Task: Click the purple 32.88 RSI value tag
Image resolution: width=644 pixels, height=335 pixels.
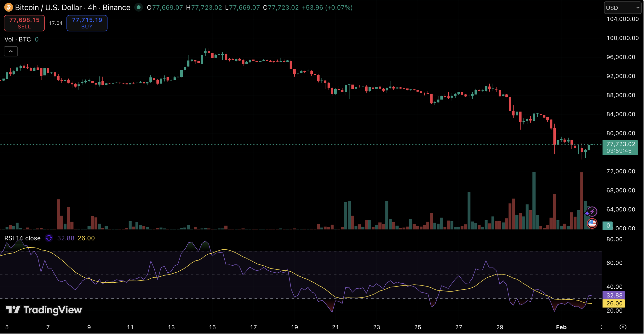Action: pos(614,295)
